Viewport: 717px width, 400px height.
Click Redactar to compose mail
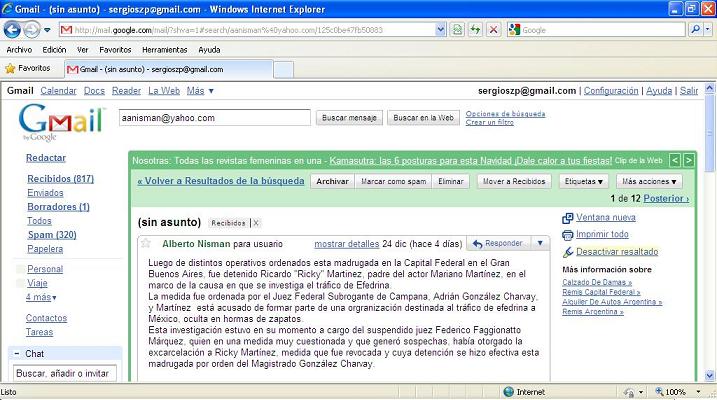coord(46,158)
